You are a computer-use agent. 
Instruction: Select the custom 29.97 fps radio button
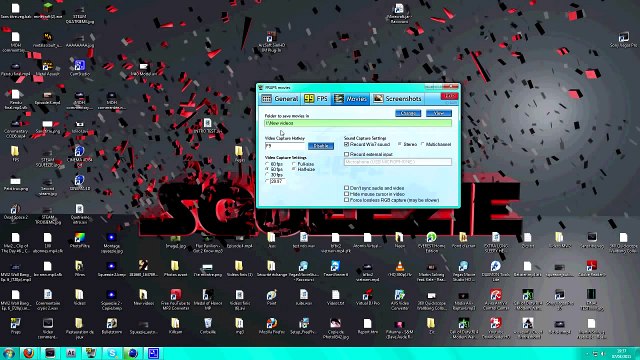click(267, 181)
